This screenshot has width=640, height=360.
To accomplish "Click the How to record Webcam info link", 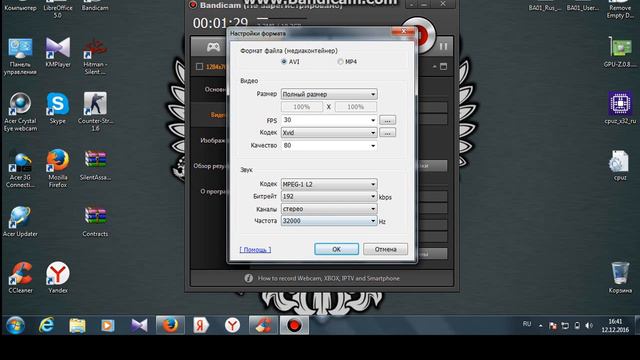I will point(329,278).
